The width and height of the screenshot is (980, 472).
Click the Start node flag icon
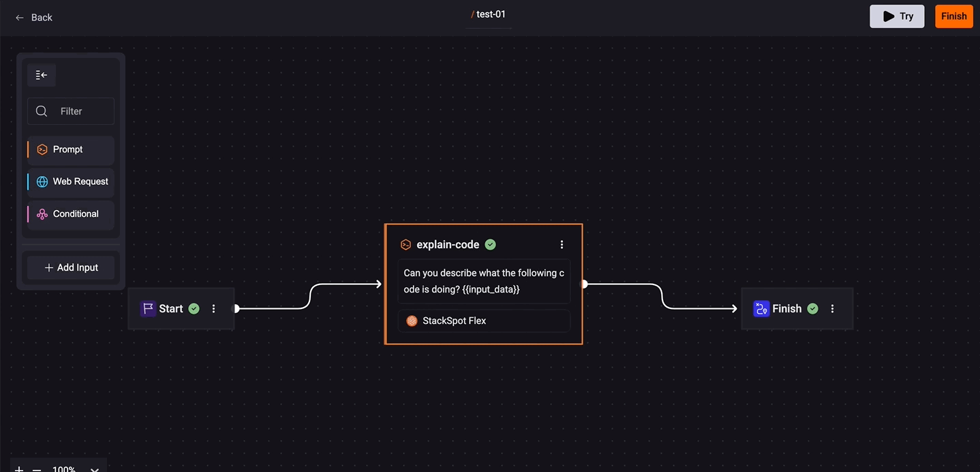click(148, 309)
